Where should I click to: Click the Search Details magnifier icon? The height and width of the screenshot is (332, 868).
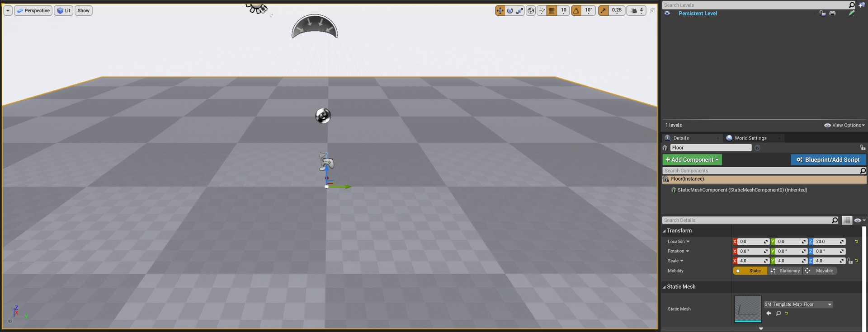pos(835,220)
